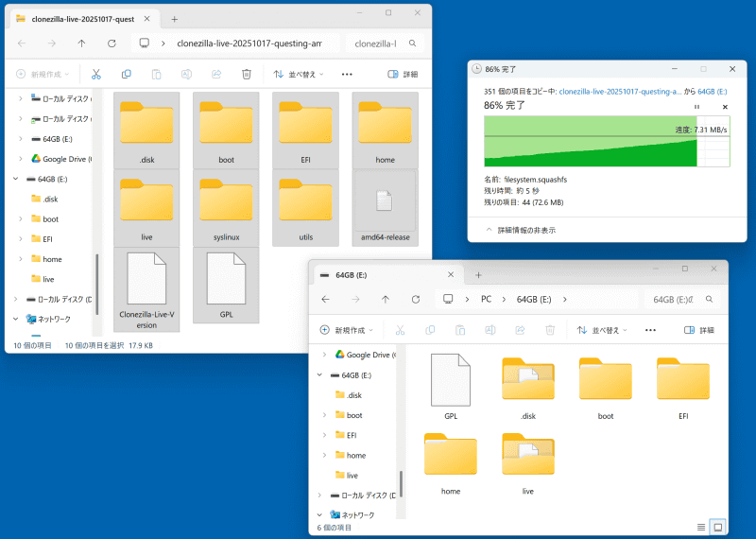Image resolution: width=756 pixels, height=539 pixels.
Task: Open See more options in clonezilla toolbar
Action: pyautogui.click(x=347, y=75)
